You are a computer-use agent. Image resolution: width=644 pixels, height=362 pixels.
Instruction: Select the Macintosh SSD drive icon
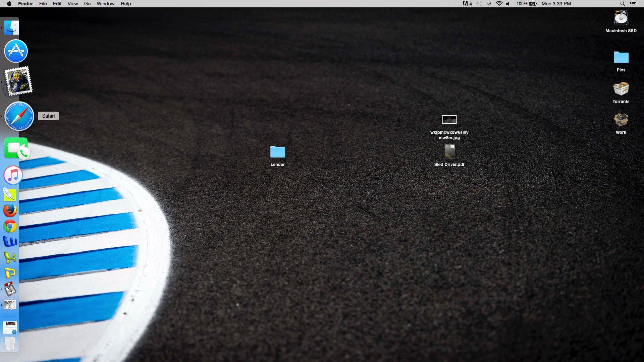[x=621, y=17]
